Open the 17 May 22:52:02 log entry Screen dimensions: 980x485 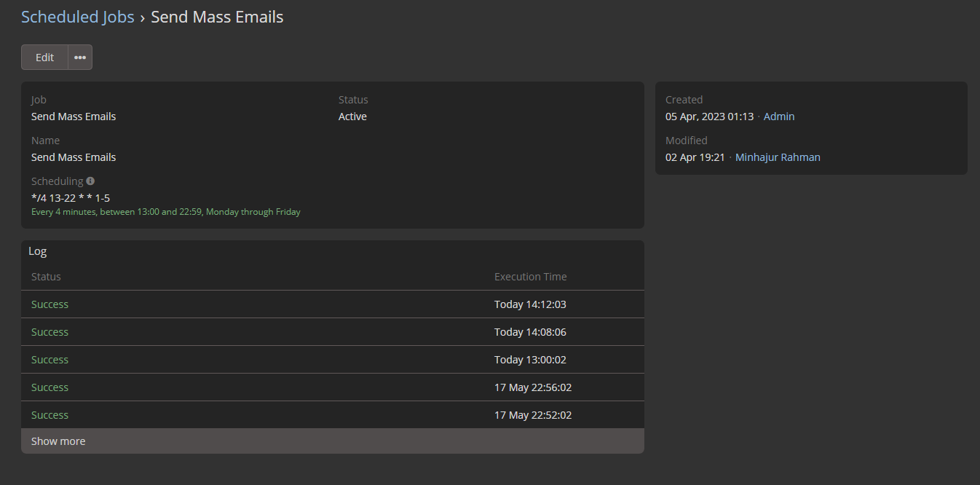533,415
